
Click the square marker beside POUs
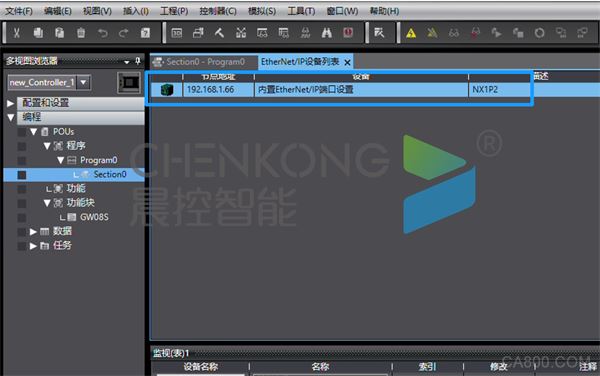coord(22,132)
